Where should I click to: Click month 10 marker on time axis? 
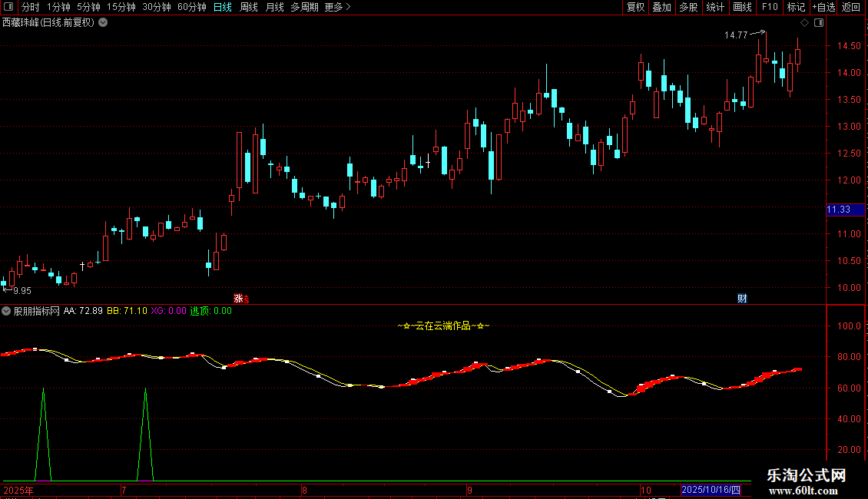coord(645,490)
